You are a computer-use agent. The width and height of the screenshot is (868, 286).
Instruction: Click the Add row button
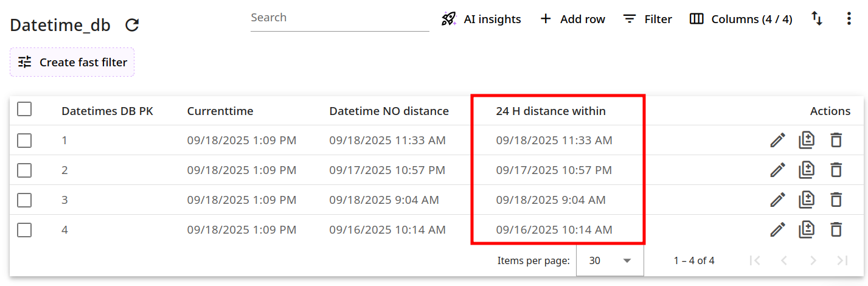tap(572, 19)
